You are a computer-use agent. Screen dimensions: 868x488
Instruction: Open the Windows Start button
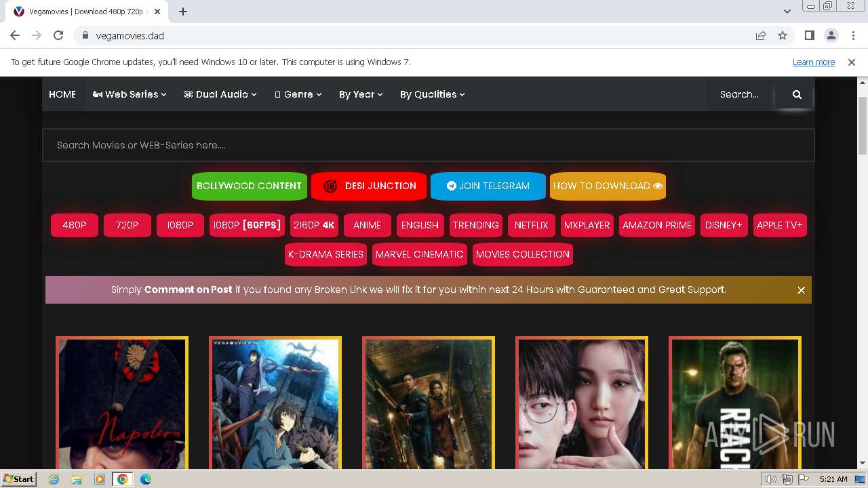click(x=19, y=479)
